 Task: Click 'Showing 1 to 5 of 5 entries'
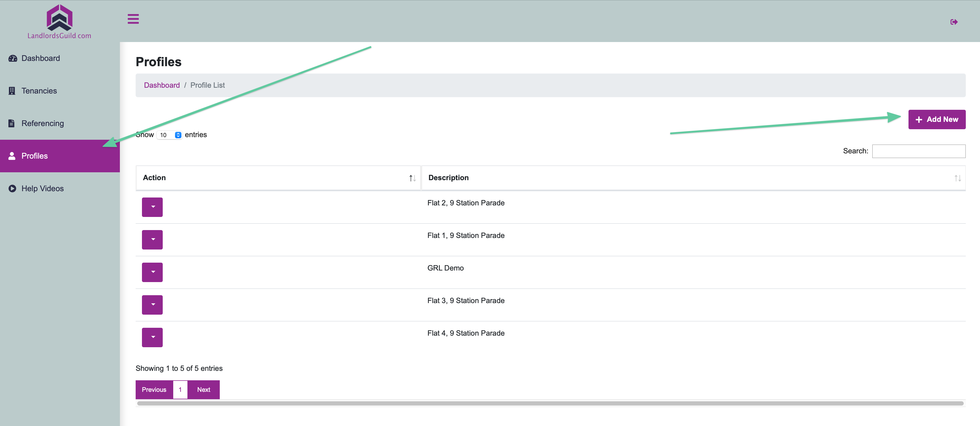click(x=179, y=368)
